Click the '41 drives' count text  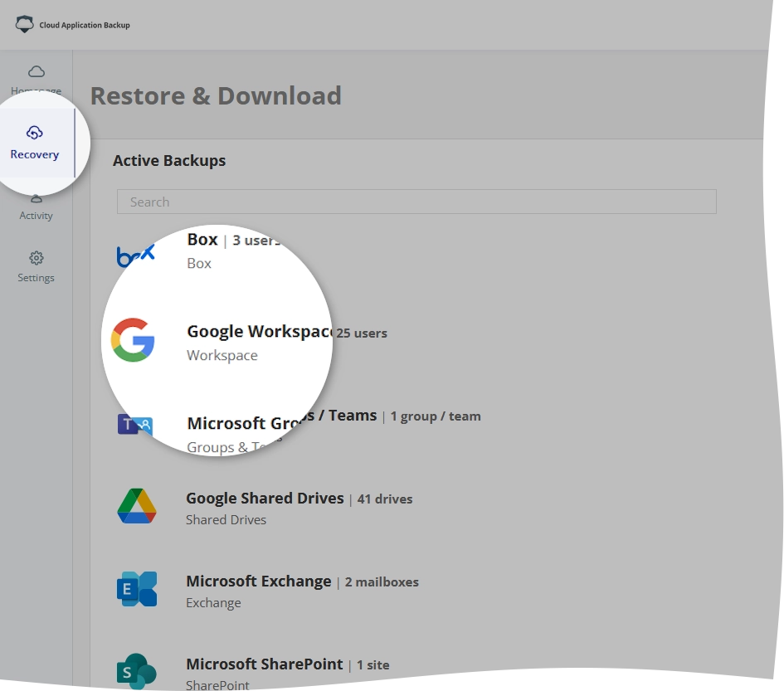(x=385, y=499)
